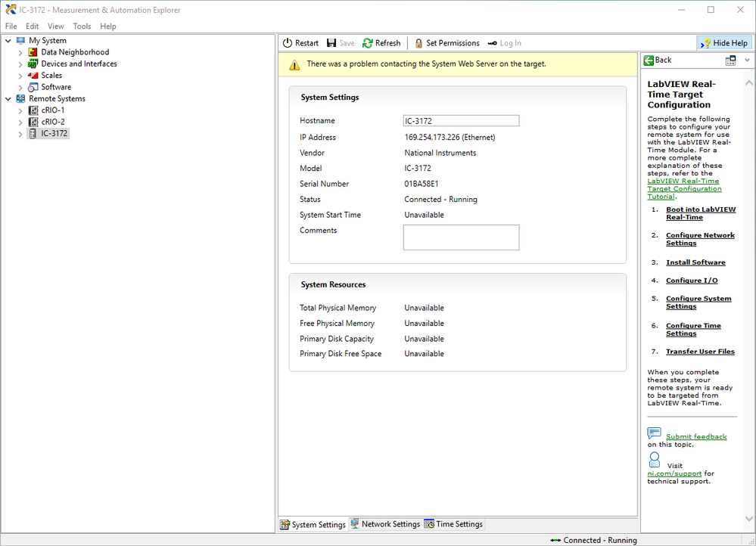This screenshot has width=756, height=546.
Task: Click the cRIO-1 device icon
Action: click(x=33, y=110)
